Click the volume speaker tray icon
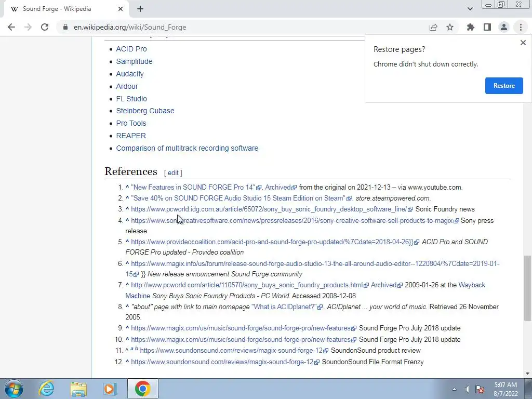This screenshot has height=399, width=532. (x=467, y=389)
